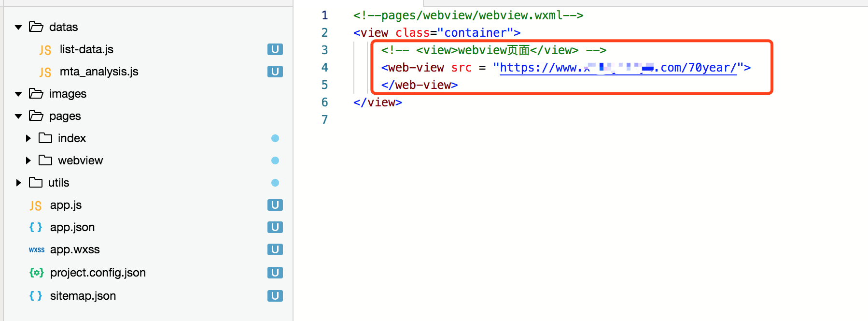The width and height of the screenshot is (868, 321).
Task: Open list-data.js in the file tree
Action: (x=86, y=49)
